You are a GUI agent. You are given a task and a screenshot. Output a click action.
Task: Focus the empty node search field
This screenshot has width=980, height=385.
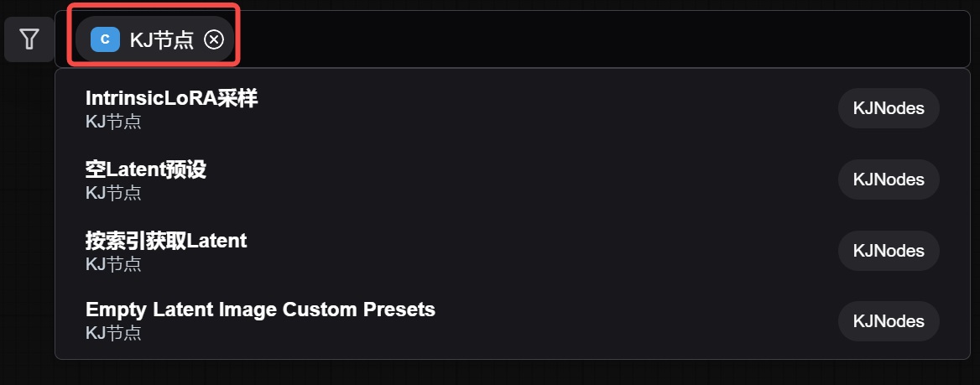pyautogui.click(x=587, y=39)
